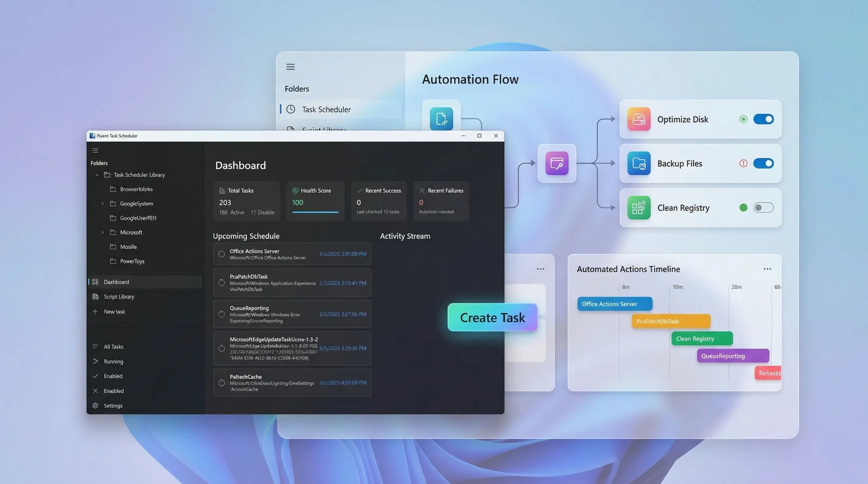Screen dimensions: 868x484
Task: Open the three-dot menu of the left panel
Action: point(540,269)
